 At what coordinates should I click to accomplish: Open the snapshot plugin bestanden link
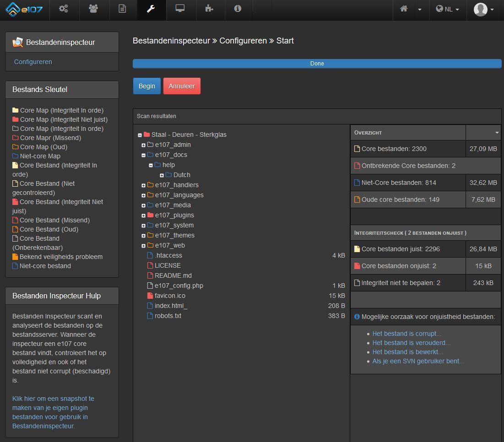tap(53, 412)
